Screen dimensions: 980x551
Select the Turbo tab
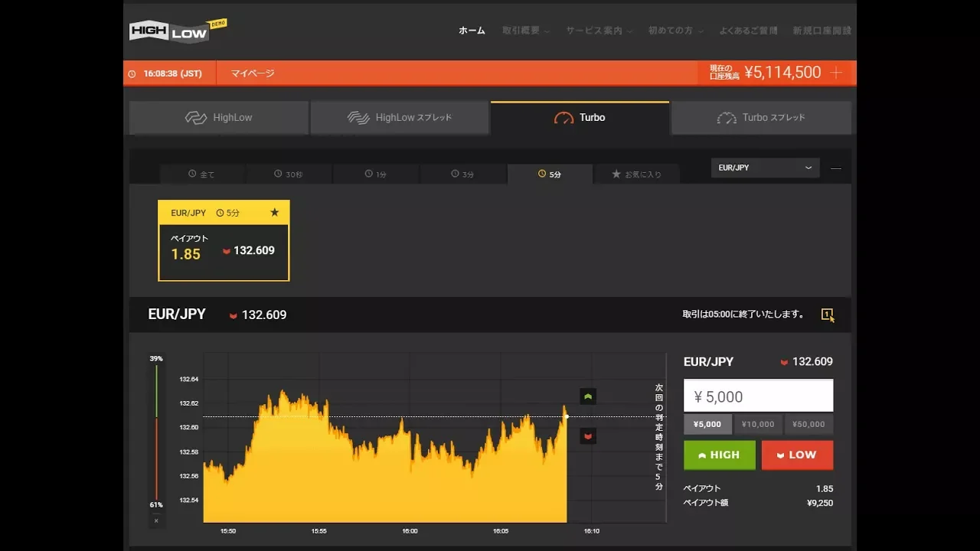pyautogui.click(x=580, y=118)
